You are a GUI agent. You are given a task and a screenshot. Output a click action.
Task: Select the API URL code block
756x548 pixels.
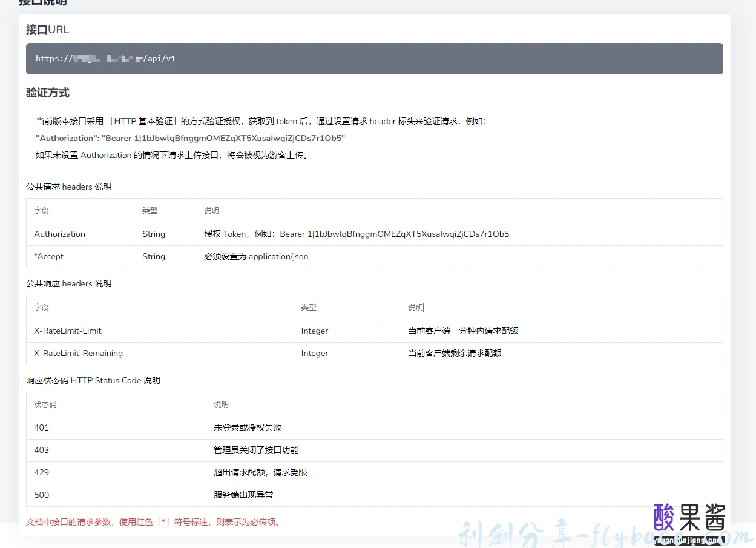373,58
